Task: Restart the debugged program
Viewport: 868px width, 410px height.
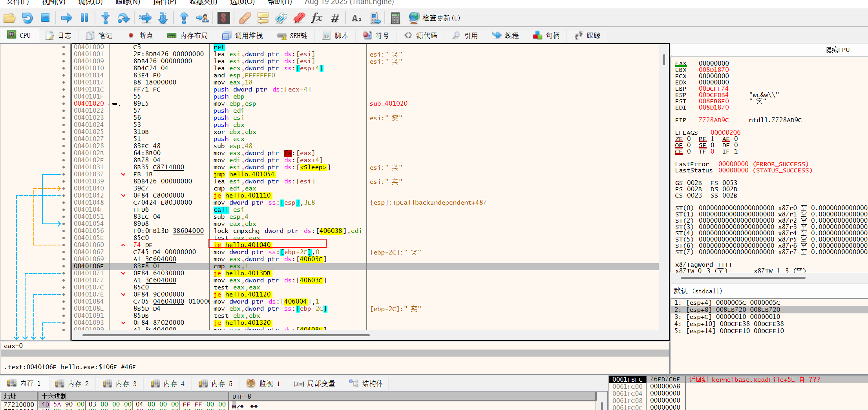Action: (27, 18)
